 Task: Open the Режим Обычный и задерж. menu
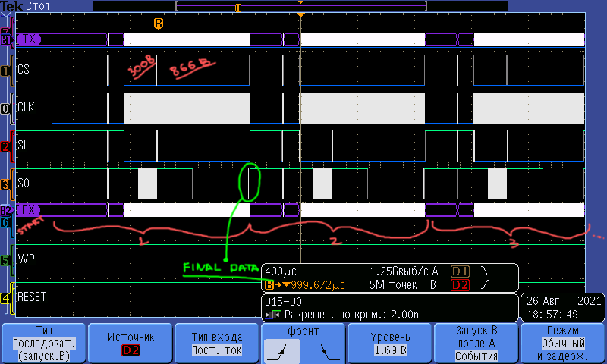tap(562, 343)
